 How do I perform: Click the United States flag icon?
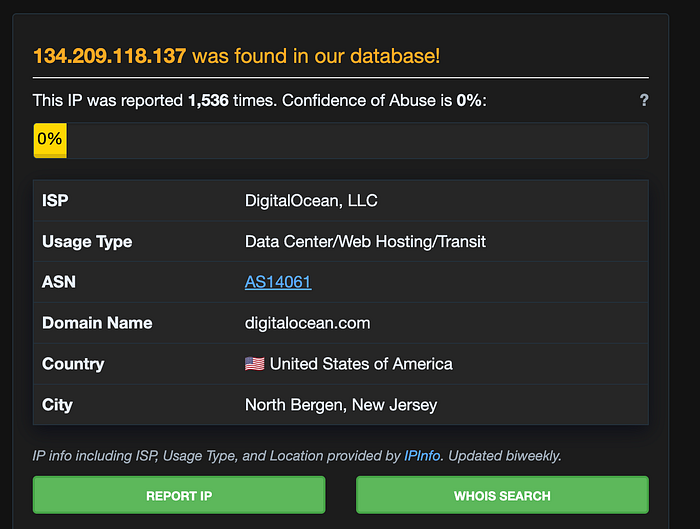[x=254, y=364]
